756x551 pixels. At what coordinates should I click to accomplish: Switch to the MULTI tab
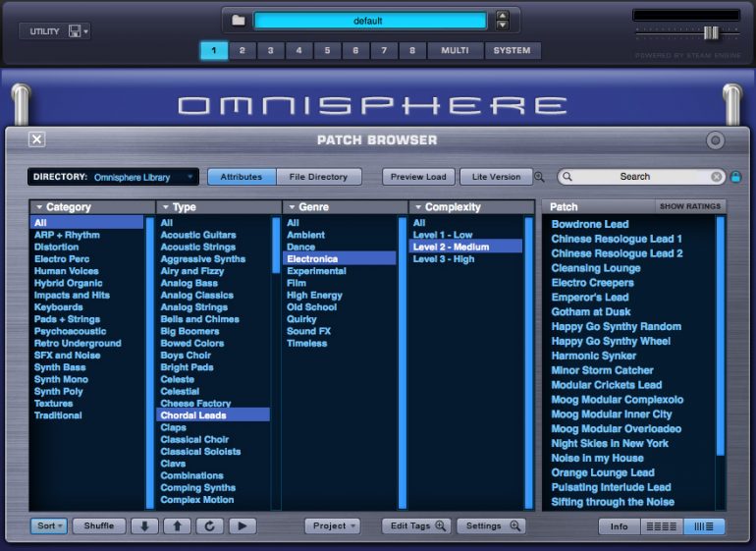[x=455, y=51]
